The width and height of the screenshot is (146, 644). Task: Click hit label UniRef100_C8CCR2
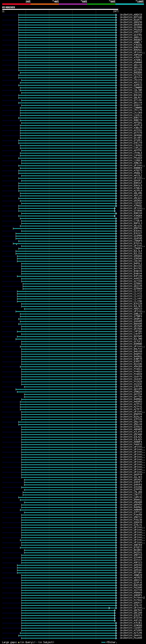click(x=131, y=261)
